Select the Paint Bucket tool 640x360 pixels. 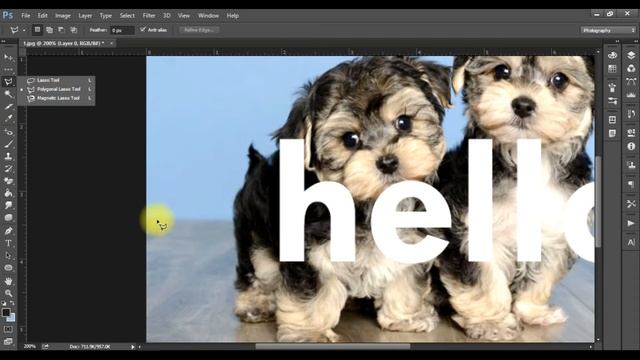click(x=8, y=193)
